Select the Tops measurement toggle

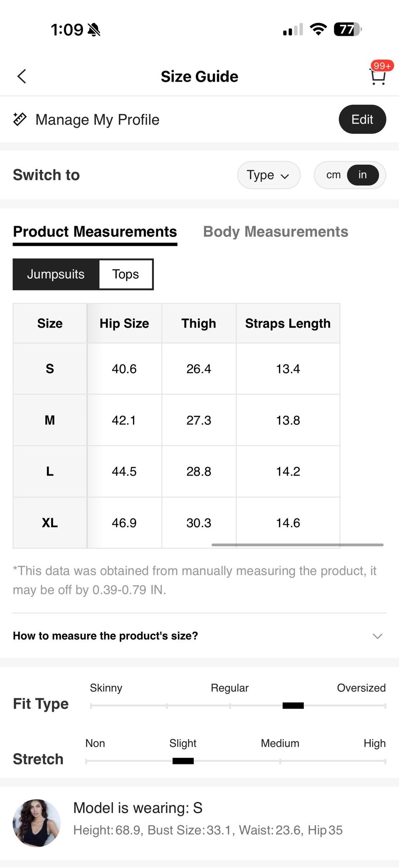pyautogui.click(x=126, y=274)
